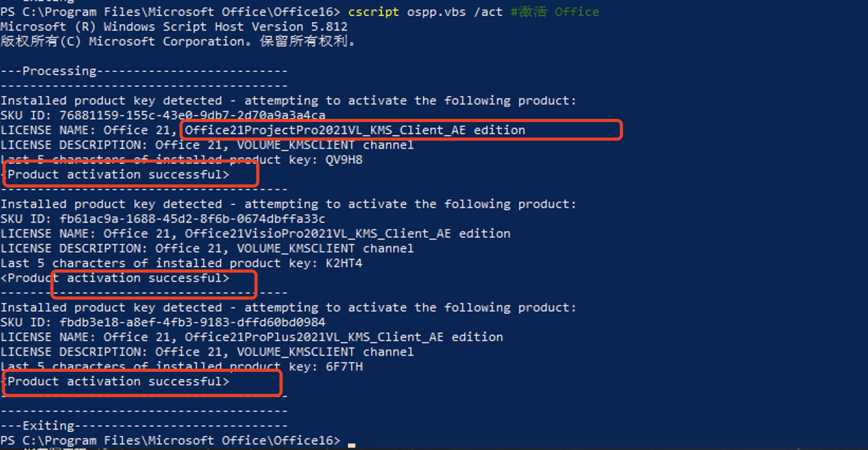The height and width of the screenshot is (450, 868).
Task: Click the final PS Office16 prompt path
Action: coord(170,440)
